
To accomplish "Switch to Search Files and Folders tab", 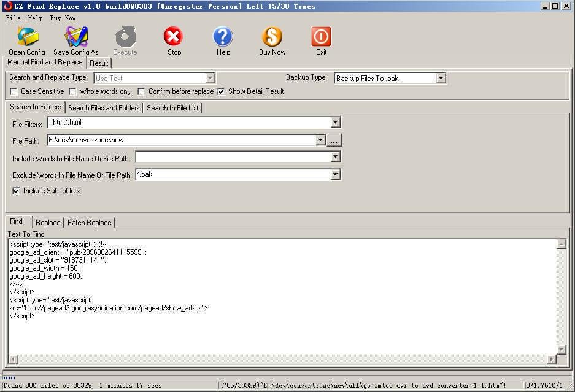I will [104, 108].
